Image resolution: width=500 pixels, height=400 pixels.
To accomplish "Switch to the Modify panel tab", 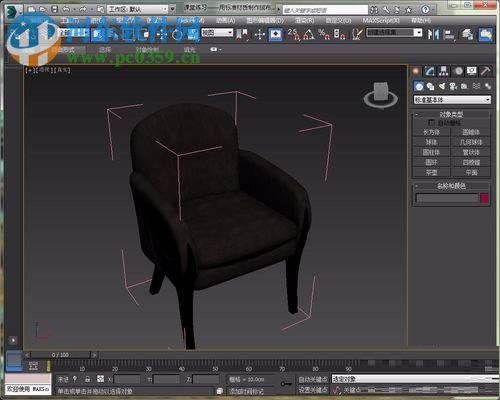I will tap(429, 71).
